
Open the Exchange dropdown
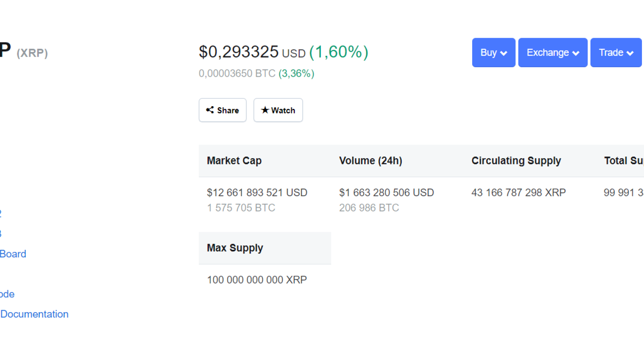[x=553, y=53]
